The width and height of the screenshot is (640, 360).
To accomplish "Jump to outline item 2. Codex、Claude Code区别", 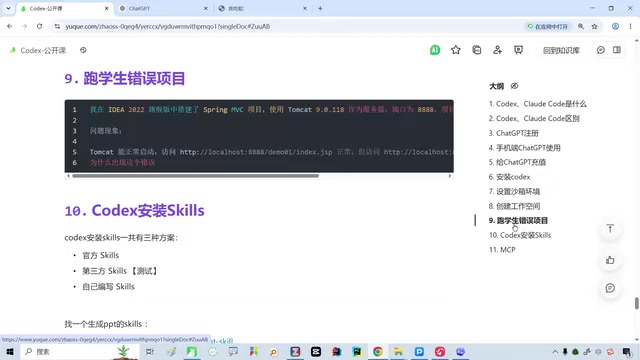I will point(534,118).
